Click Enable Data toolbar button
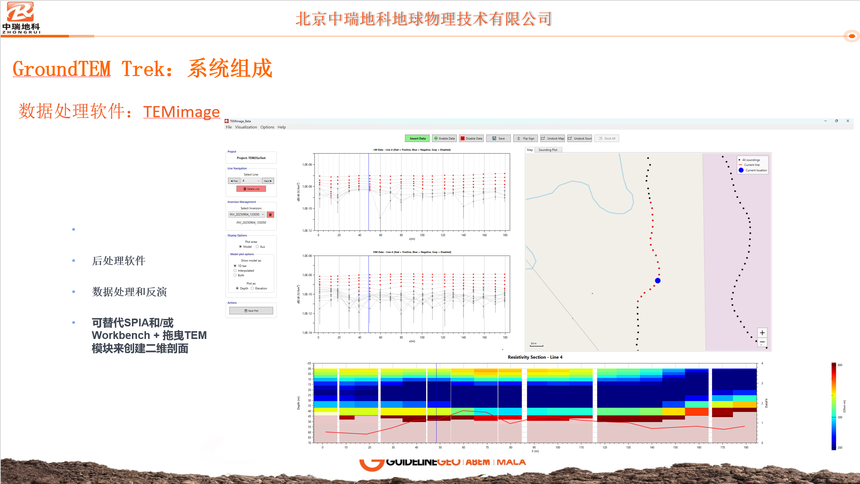 click(x=445, y=138)
